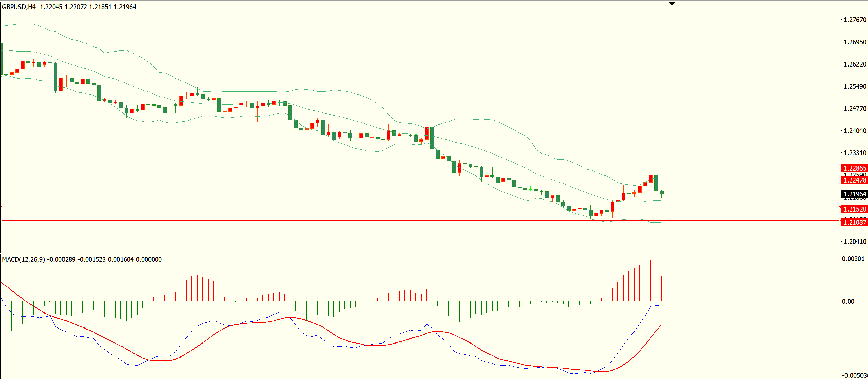This screenshot has height=379, width=868.
Task: Click the latest red MACD histogram bar
Action: click(661, 289)
